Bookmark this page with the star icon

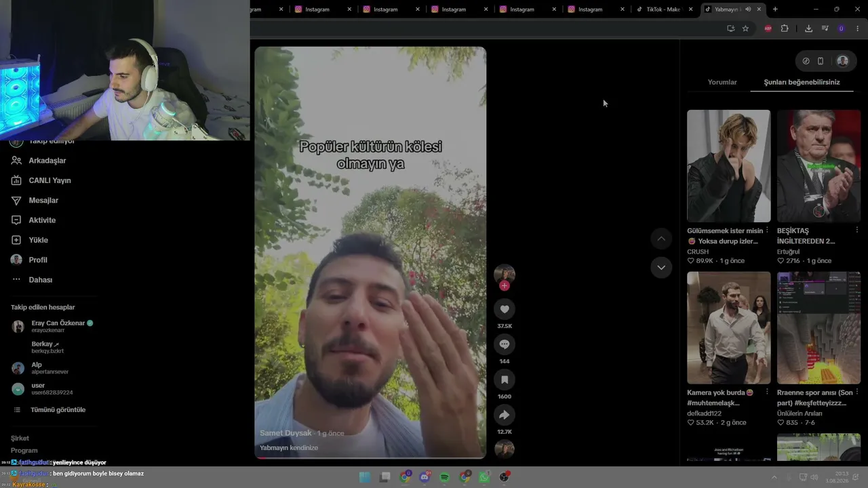point(745,28)
